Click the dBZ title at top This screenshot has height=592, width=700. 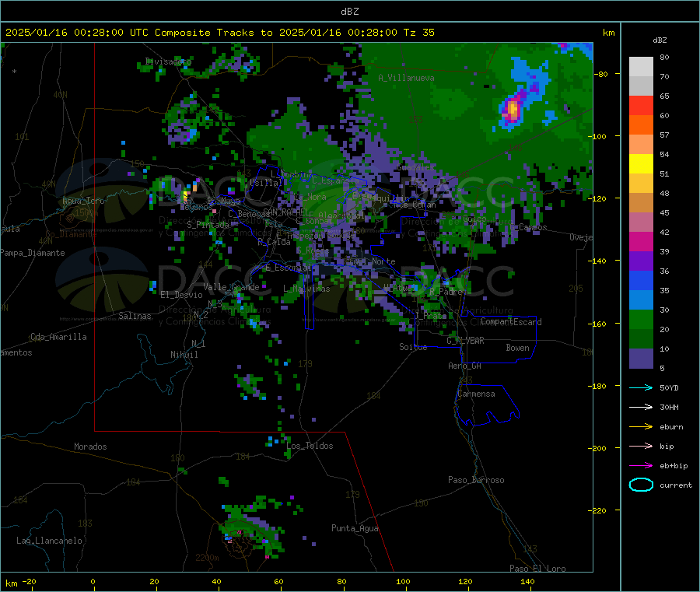coord(349,12)
